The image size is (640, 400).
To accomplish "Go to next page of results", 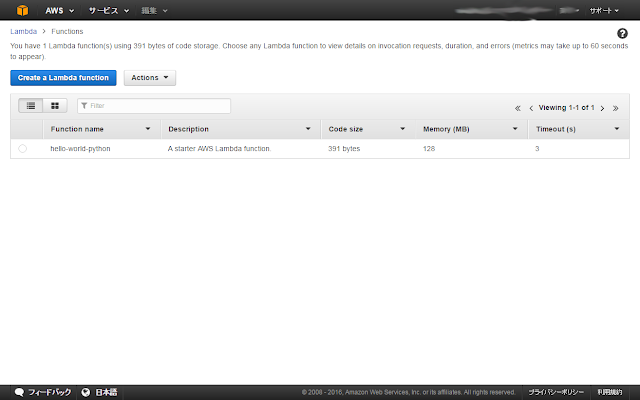I will click(x=602, y=108).
